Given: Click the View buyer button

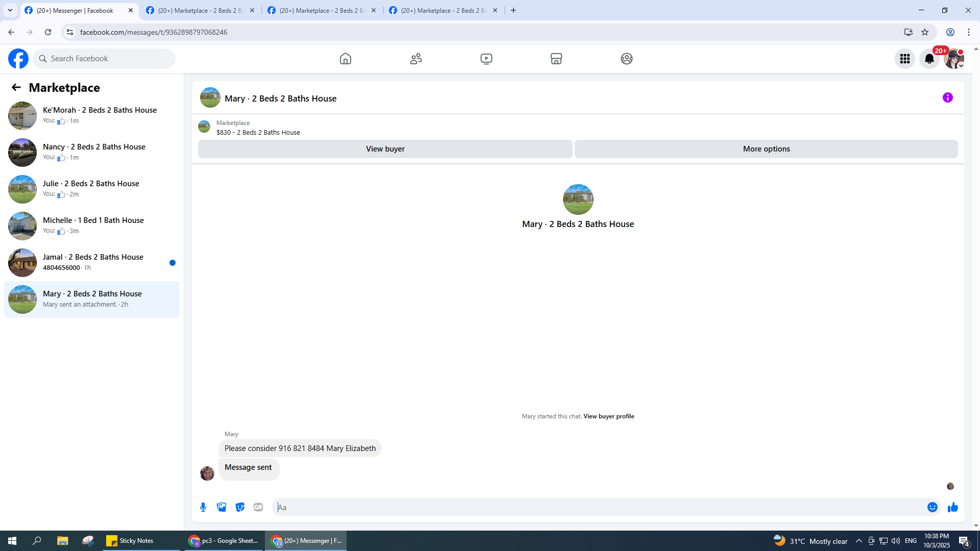Looking at the screenshot, I should click(x=385, y=149).
